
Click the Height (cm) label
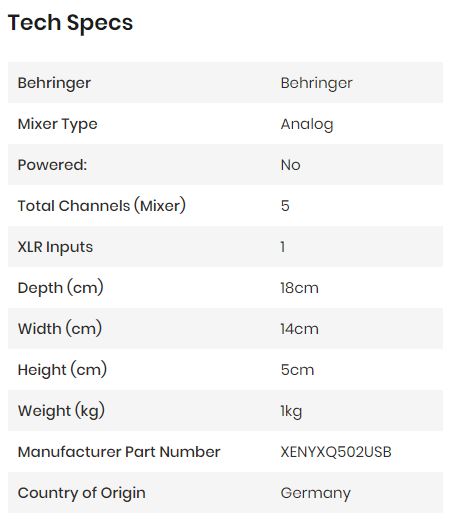click(x=62, y=370)
